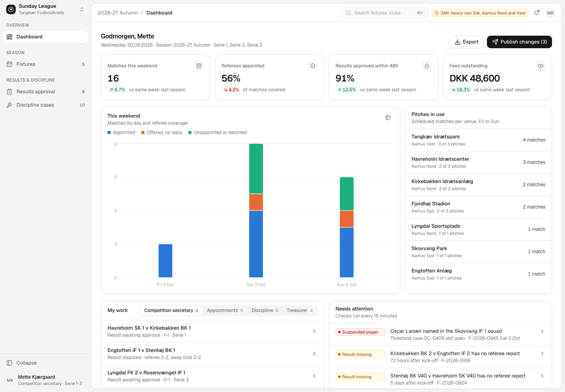
Task: Click the shield icon on Referees appointed
Action: pyautogui.click(x=313, y=66)
